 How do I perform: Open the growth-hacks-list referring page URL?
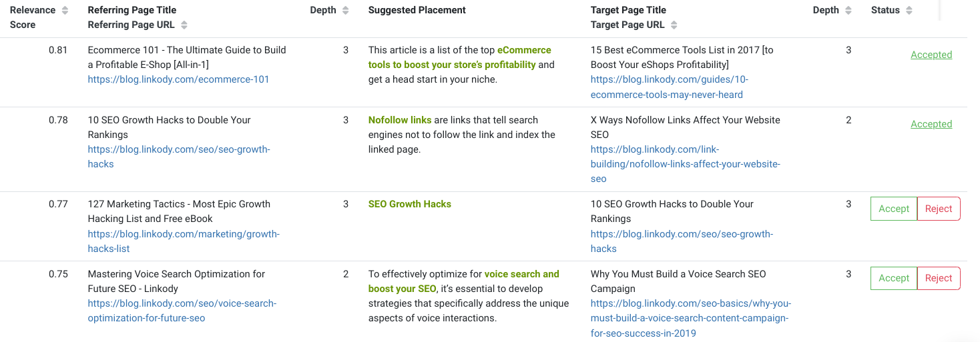tap(184, 234)
